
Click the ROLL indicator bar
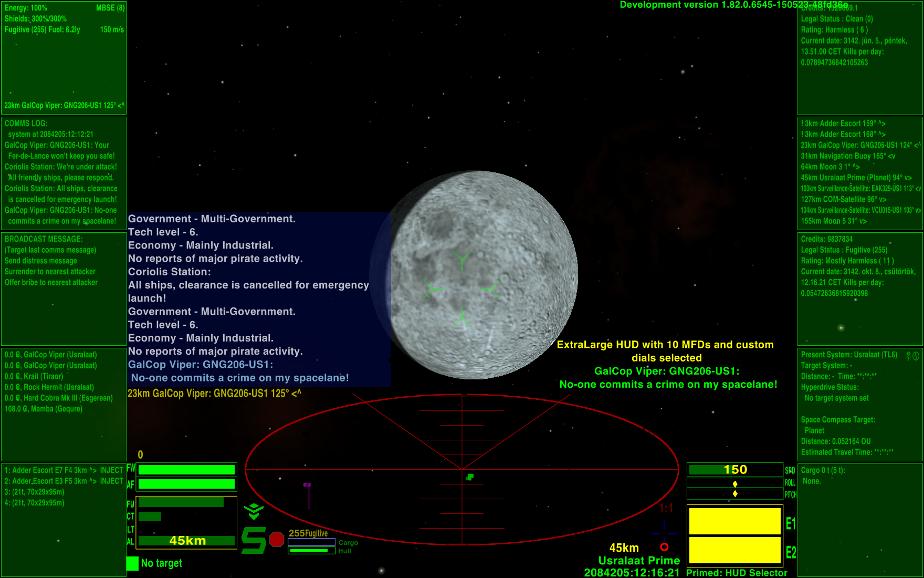click(x=734, y=483)
